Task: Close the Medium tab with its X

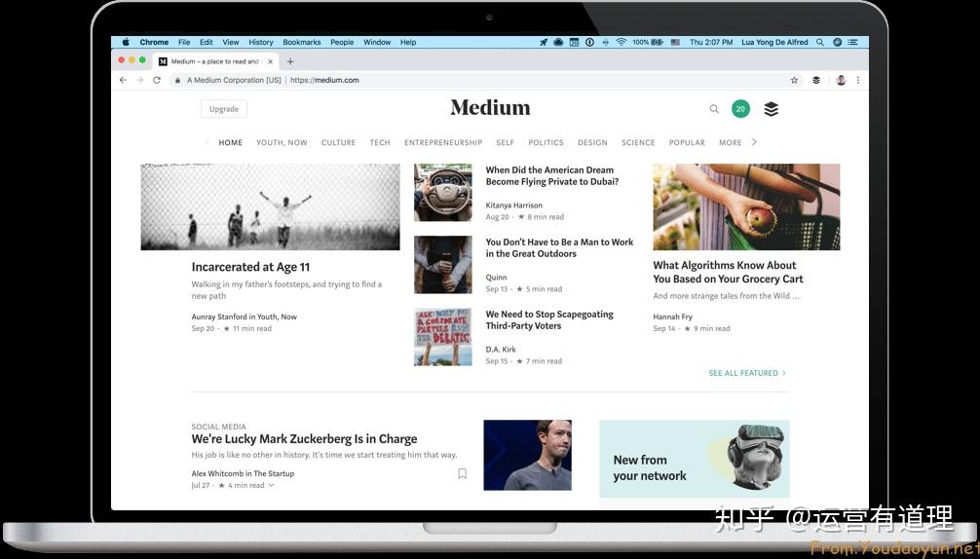Action: point(270,61)
